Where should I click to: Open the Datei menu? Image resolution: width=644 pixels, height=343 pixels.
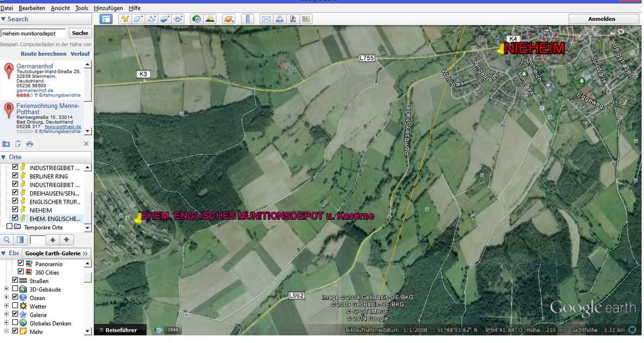pyautogui.click(x=7, y=8)
